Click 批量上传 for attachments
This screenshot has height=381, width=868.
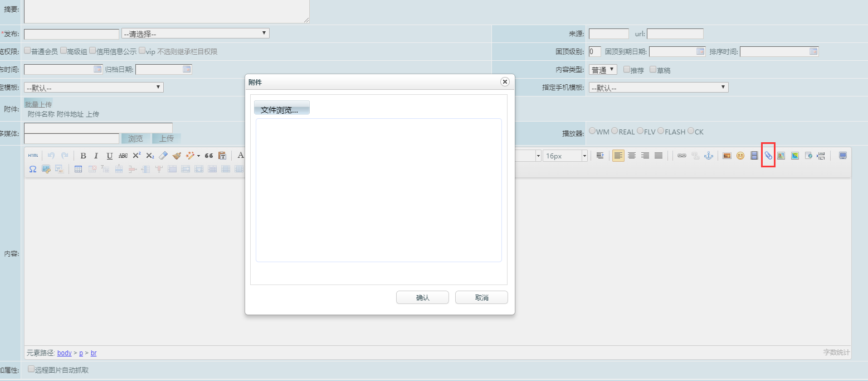38,104
